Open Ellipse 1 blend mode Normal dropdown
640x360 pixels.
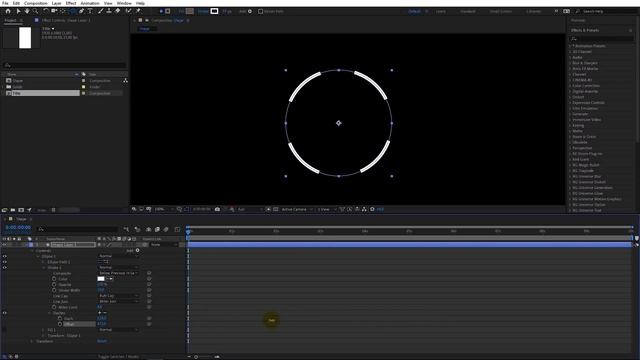118,256
